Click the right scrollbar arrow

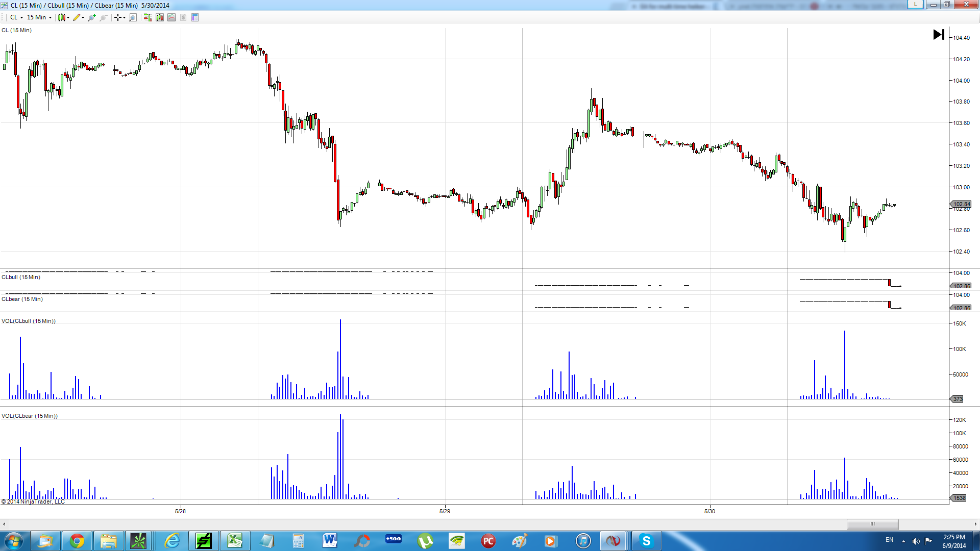point(975,524)
